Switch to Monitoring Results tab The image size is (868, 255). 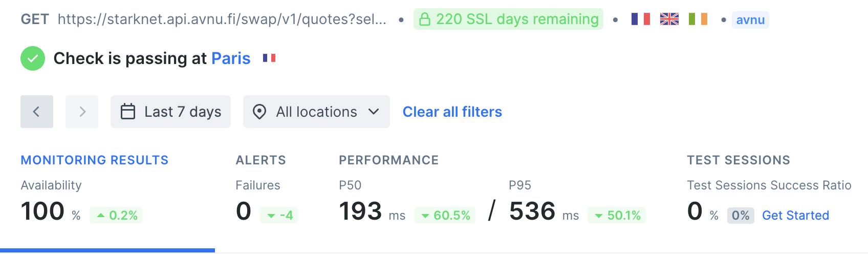click(x=95, y=160)
